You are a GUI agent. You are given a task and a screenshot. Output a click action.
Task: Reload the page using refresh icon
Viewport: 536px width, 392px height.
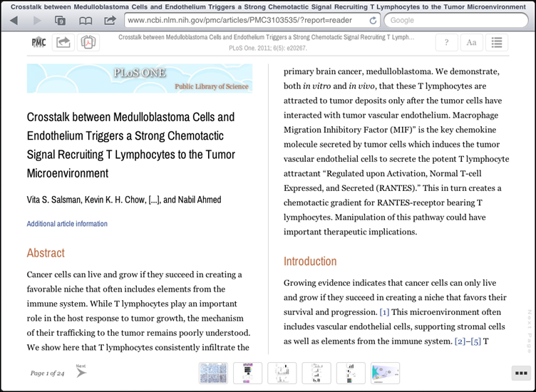[373, 21]
